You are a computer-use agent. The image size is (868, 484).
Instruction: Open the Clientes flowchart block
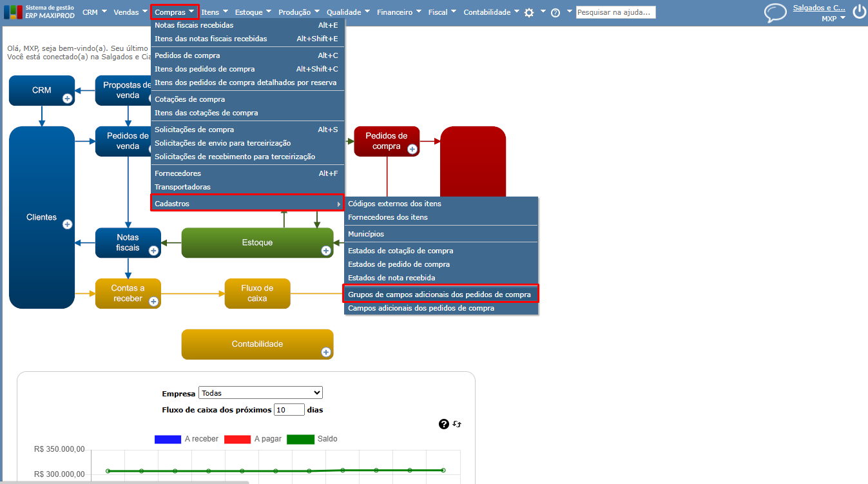[x=42, y=217]
